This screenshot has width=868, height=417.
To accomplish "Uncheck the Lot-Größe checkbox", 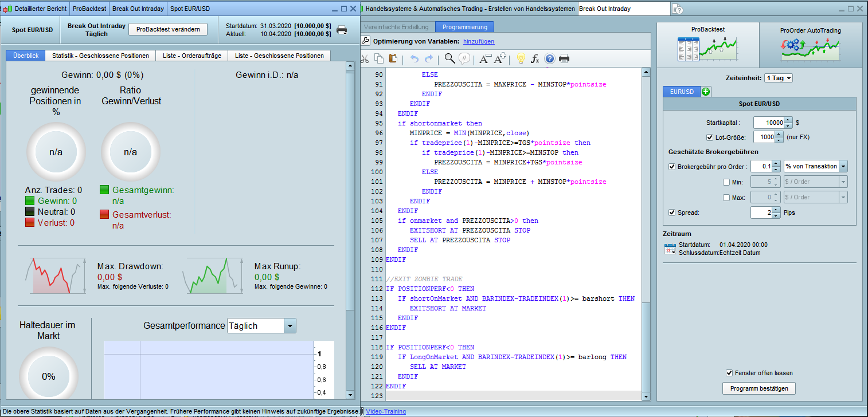I will click(x=710, y=137).
